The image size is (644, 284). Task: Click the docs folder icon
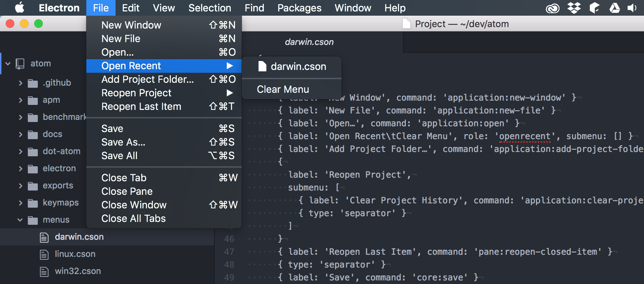pos(33,135)
